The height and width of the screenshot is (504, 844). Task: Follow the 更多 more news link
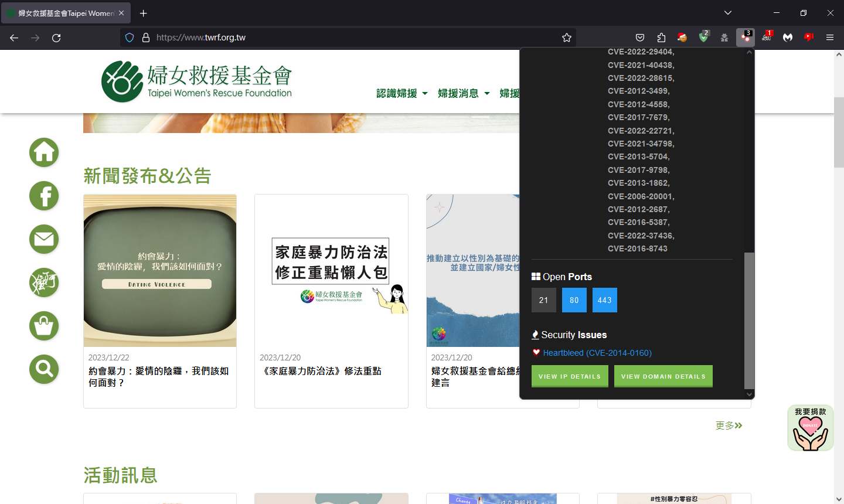[729, 425]
